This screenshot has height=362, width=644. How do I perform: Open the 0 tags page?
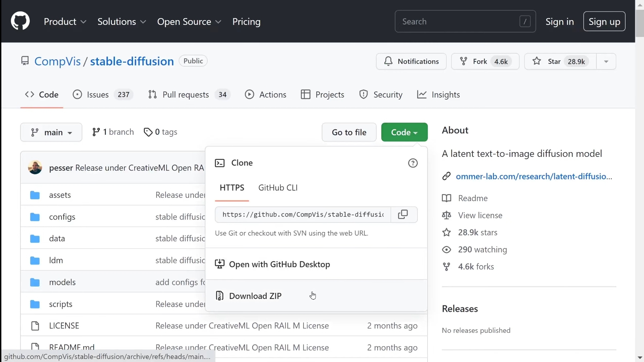pos(161,132)
